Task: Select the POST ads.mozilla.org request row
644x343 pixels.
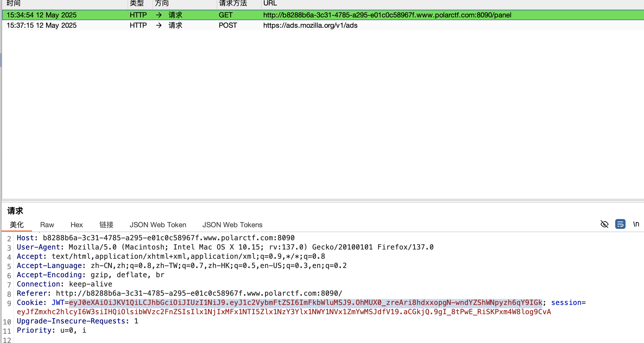Action: coord(310,25)
